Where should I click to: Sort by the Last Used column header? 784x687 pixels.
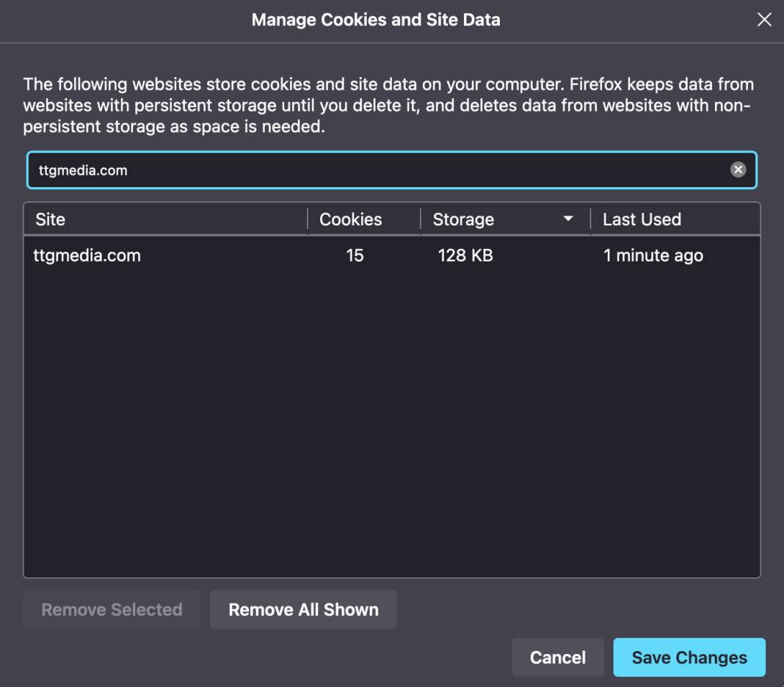[x=641, y=219]
